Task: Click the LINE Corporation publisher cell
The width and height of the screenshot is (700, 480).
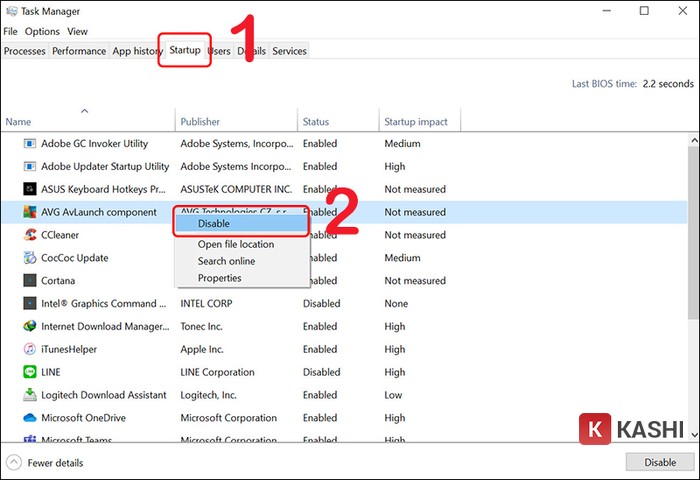Action: click(x=217, y=372)
